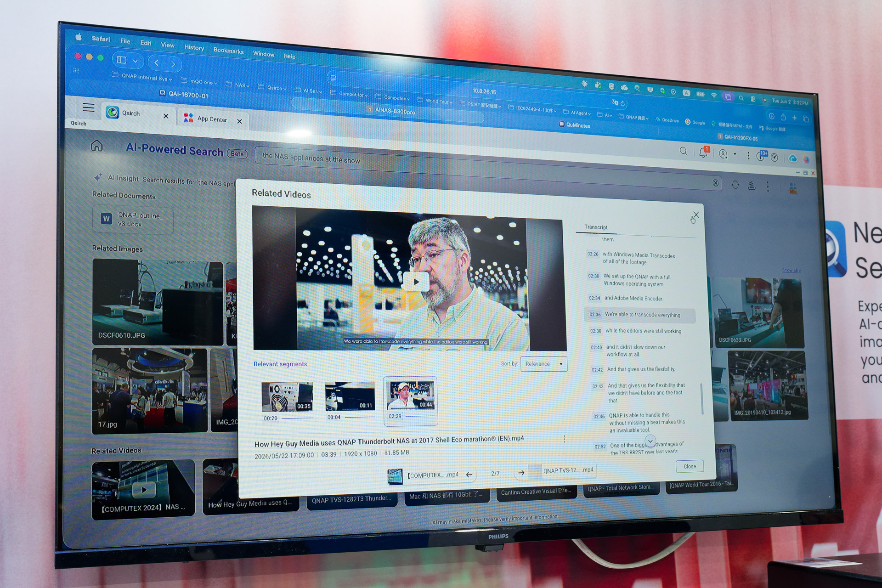The width and height of the screenshot is (882, 588).
Task: Open the Safari File menu
Action: pos(125,41)
